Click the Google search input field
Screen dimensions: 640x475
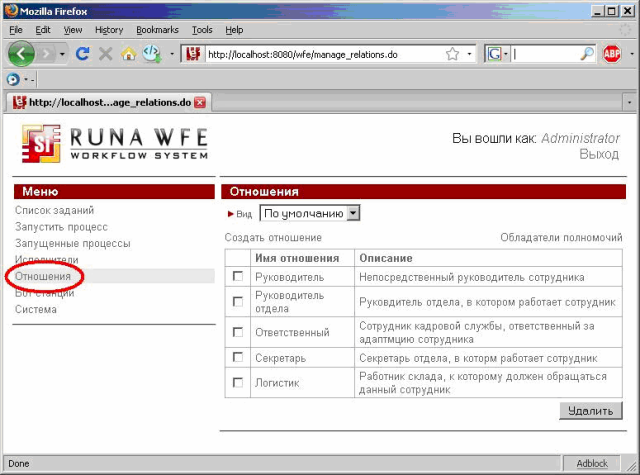(545, 54)
